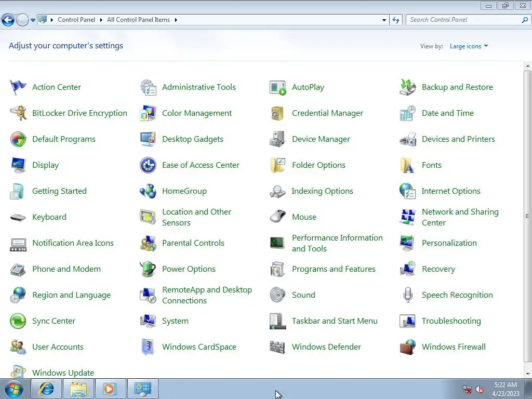Screen dimensions: 532x399
Task: Open the recent pages dropdown beside Forward
Action: point(33,20)
